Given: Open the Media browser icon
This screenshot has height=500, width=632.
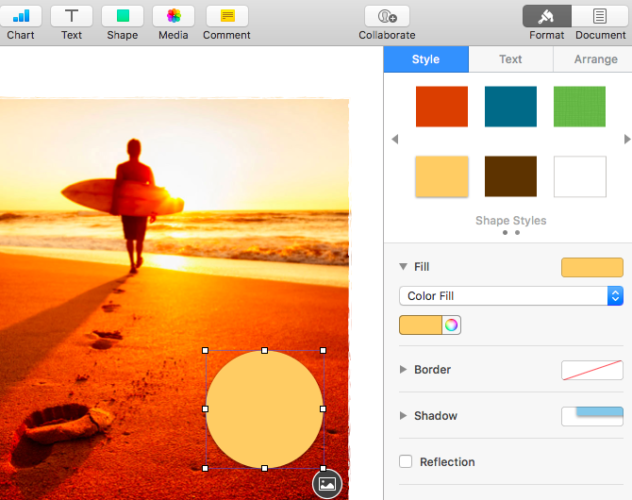Looking at the screenshot, I should 173,16.
